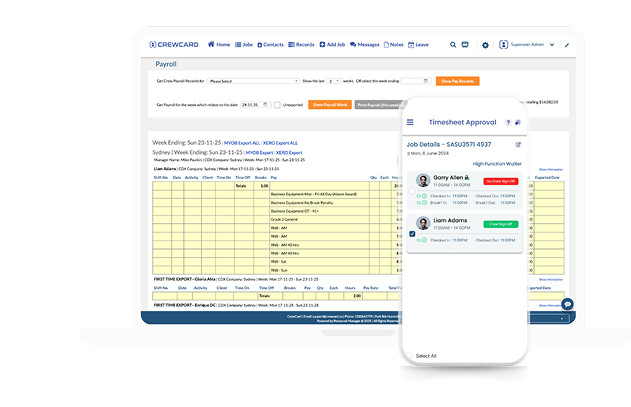Click the CrewCard logo in navbar
This screenshot has height=407, width=631.
(174, 45)
